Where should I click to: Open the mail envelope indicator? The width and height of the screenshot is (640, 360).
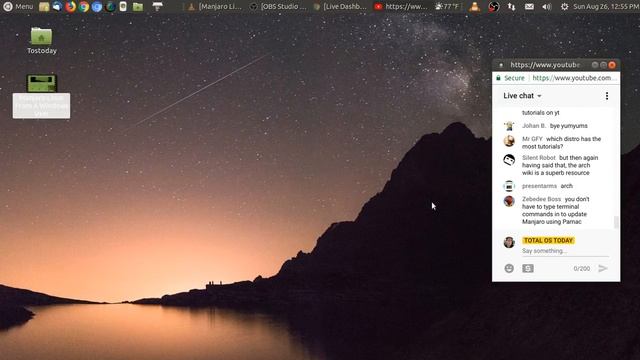coord(529,7)
